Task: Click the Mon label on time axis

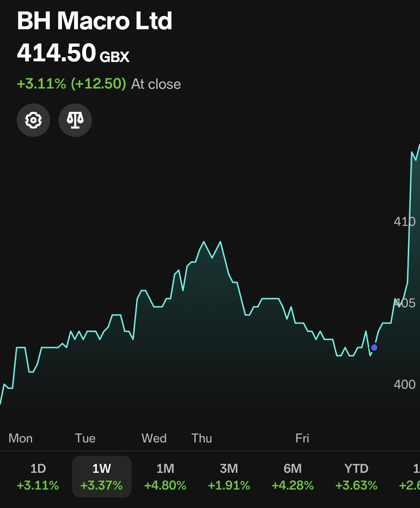Action: click(x=21, y=438)
